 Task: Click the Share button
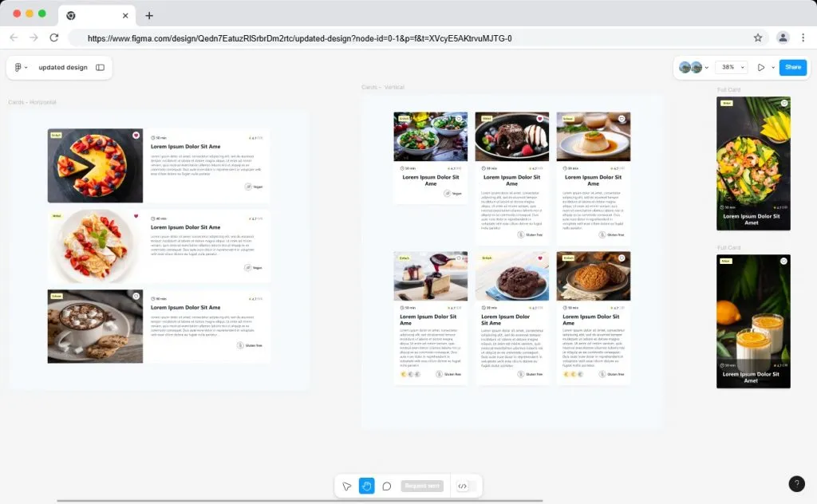(x=793, y=67)
